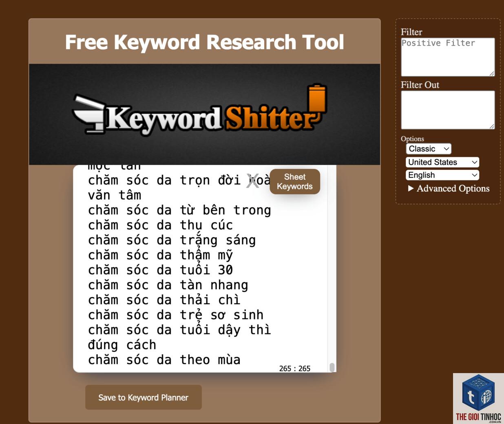504x424 pixels.
Task: Click keyword 'chăm sóc da thu cúc'
Action: click(160, 225)
